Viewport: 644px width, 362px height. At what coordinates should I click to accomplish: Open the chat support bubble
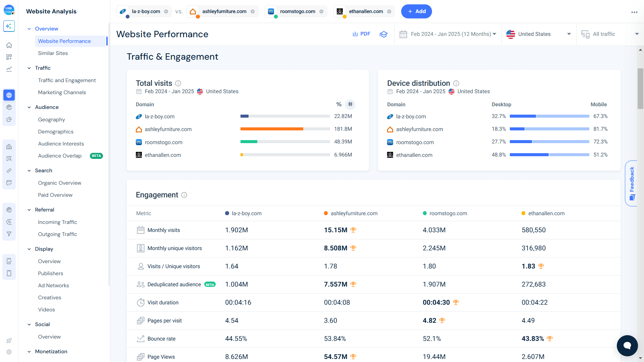[627, 346]
